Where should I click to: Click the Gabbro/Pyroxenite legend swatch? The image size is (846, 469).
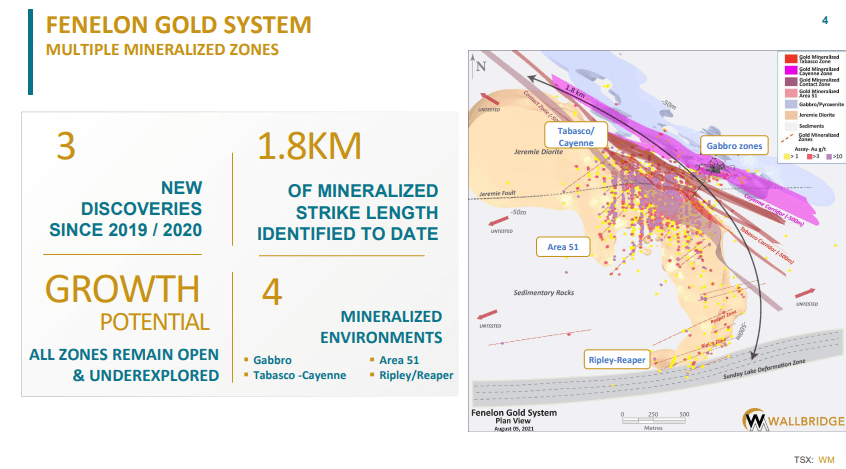coord(791,104)
